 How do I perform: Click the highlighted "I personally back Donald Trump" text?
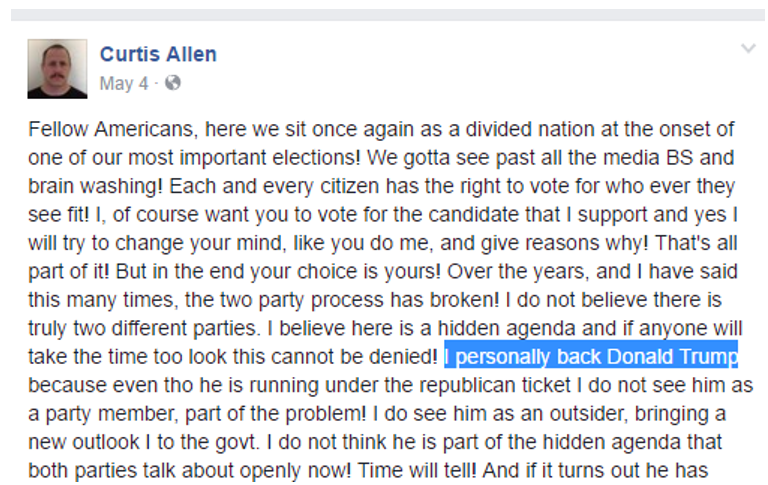591,356
